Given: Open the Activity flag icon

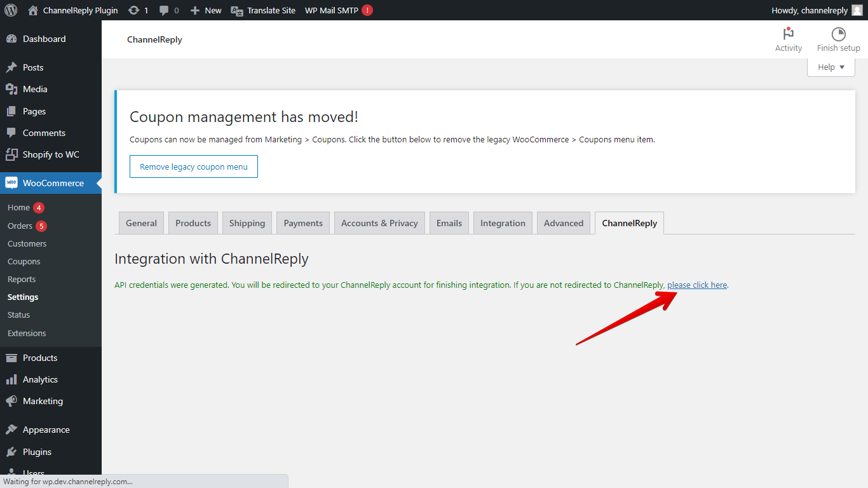Looking at the screenshot, I should (789, 34).
